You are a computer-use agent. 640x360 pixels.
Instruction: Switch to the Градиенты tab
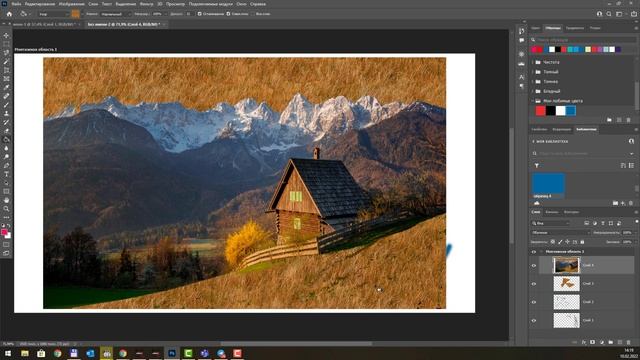[575, 28]
